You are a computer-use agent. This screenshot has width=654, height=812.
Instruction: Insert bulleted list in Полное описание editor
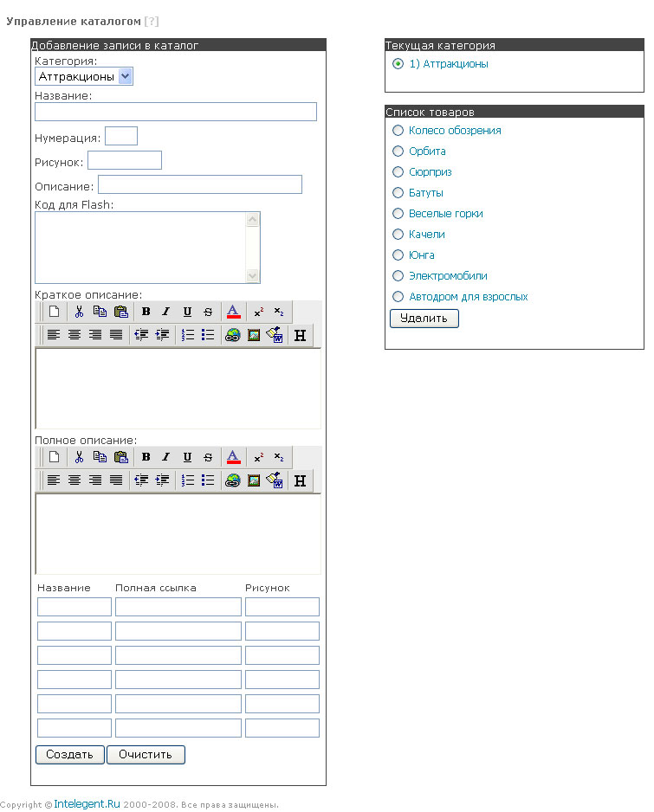(208, 480)
